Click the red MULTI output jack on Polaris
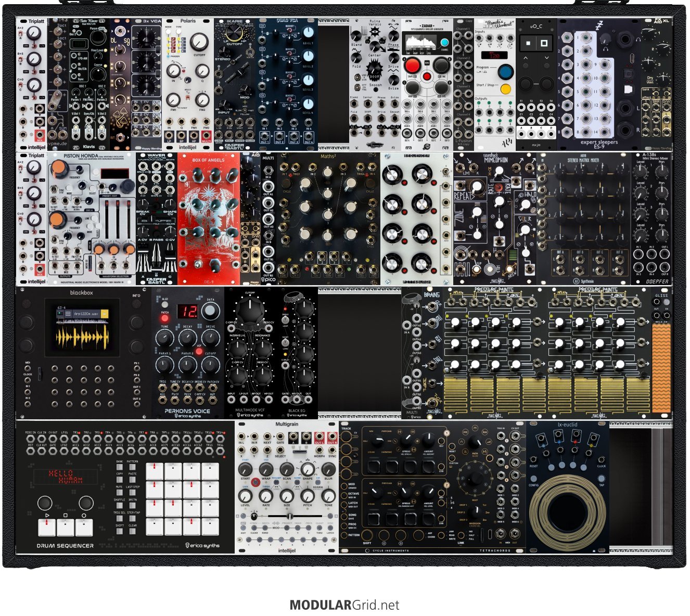 point(207,134)
